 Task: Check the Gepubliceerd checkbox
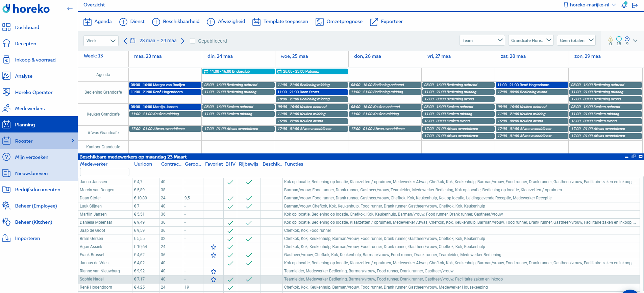[193, 41]
